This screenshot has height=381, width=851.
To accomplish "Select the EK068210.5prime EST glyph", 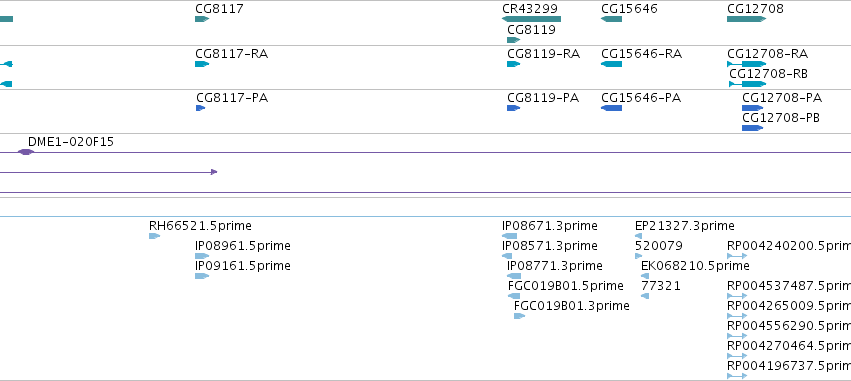I will click(645, 276).
